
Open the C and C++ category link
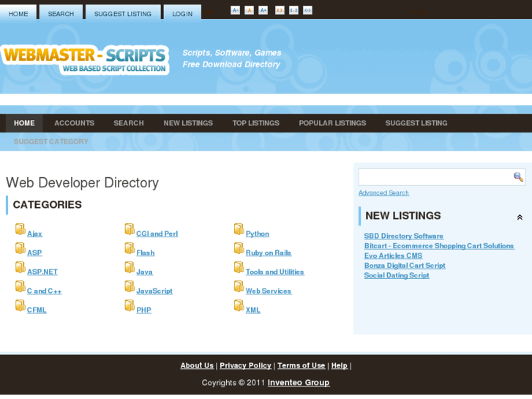pos(45,291)
